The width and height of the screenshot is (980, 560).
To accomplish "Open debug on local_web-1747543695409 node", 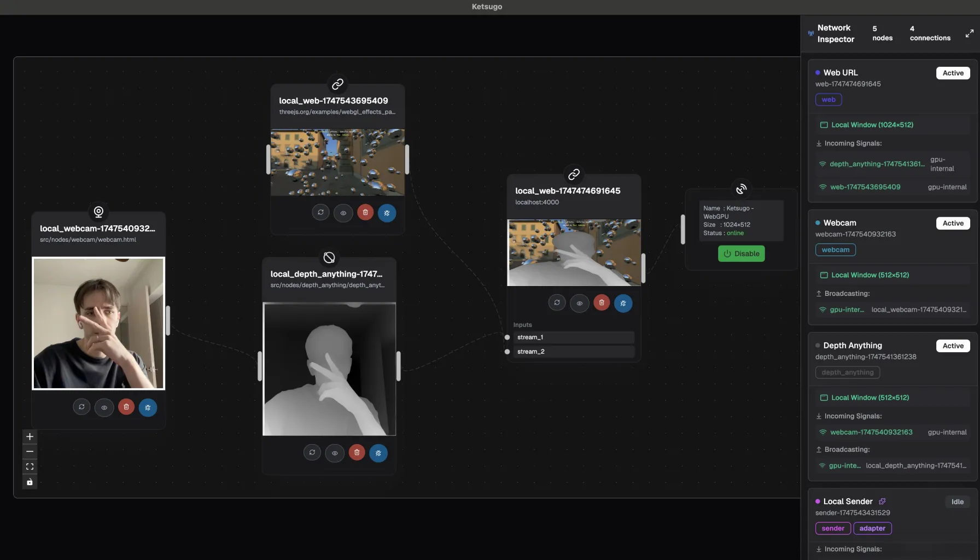I will (x=387, y=213).
